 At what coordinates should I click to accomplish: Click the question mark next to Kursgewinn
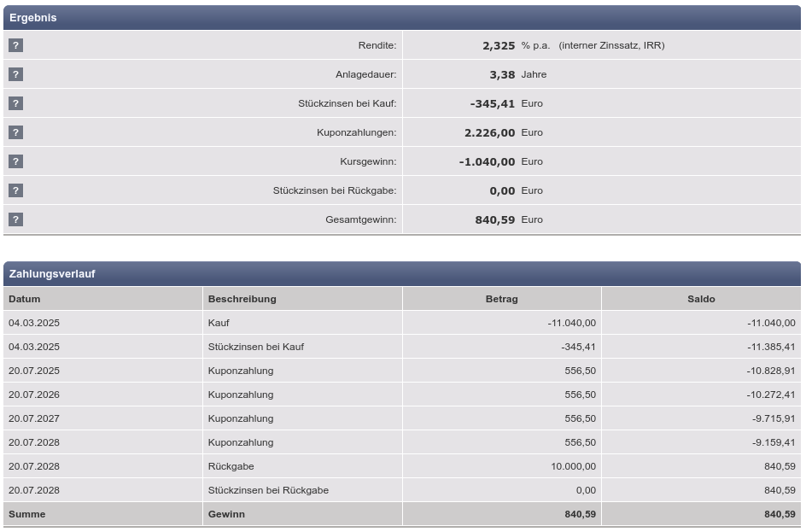point(15,161)
